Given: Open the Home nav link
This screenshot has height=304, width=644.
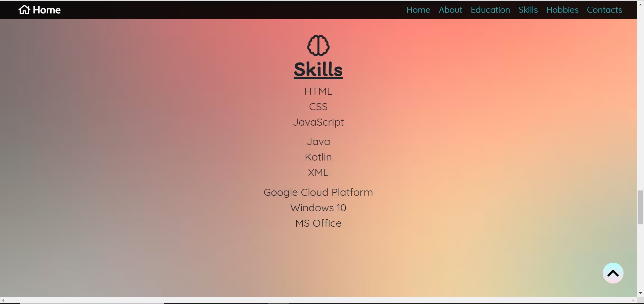Looking at the screenshot, I should click(x=418, y=10).
